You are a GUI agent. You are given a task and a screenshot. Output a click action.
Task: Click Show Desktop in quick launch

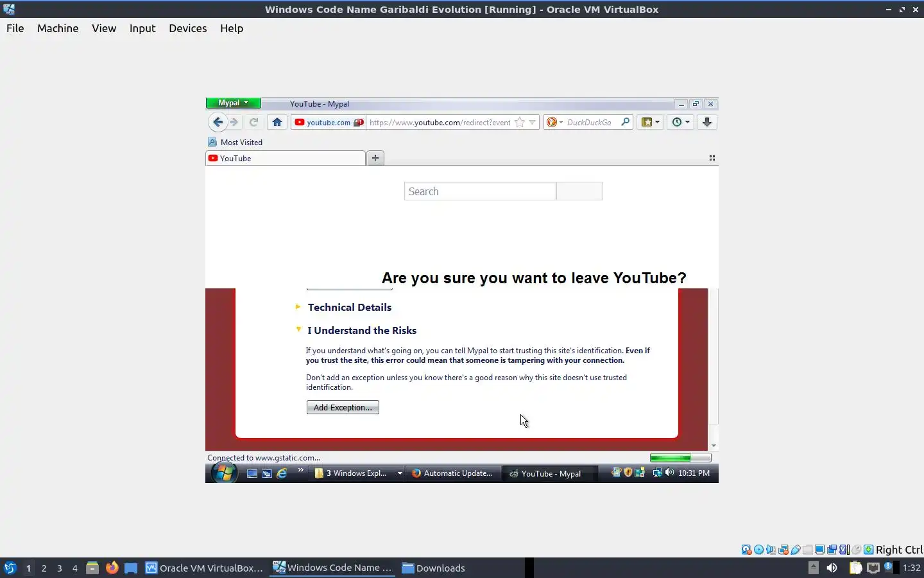[x=252, y=473]
